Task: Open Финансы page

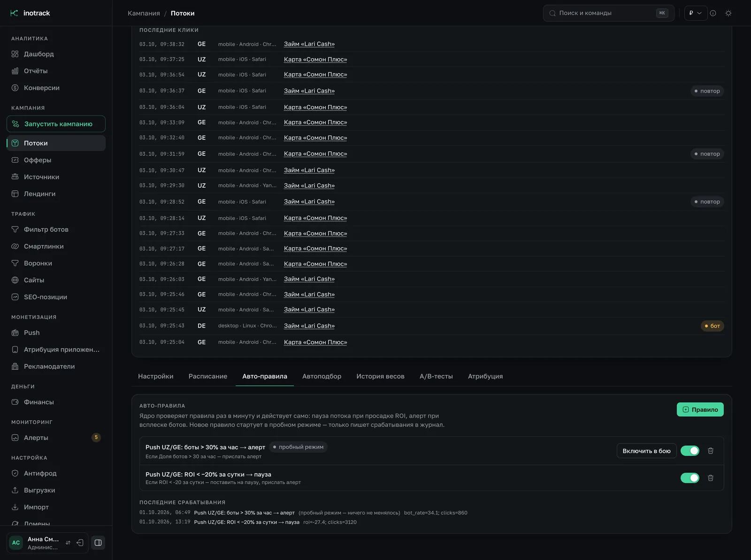Action: pyautogui.click(x=56, y=402)
